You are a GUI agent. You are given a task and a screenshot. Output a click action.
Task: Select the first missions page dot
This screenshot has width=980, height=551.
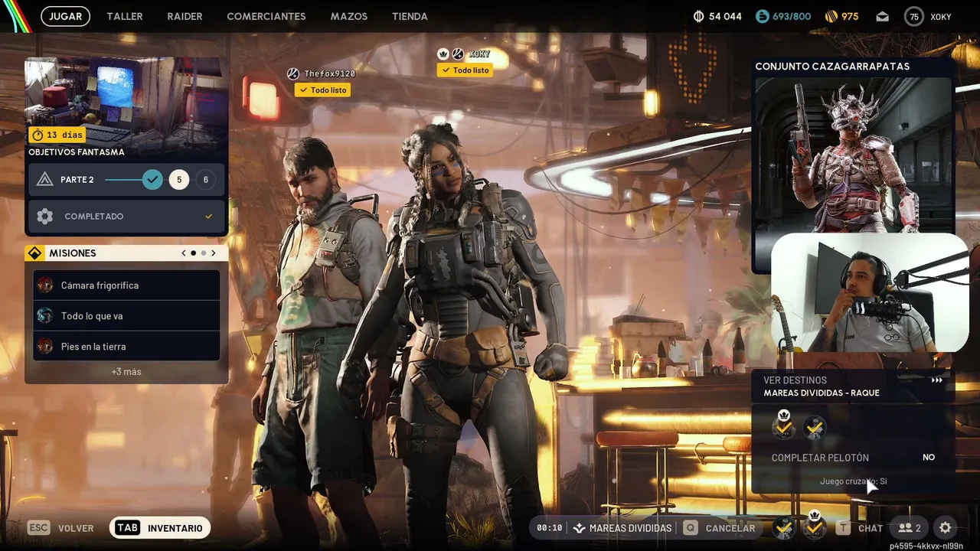[194, 253]
